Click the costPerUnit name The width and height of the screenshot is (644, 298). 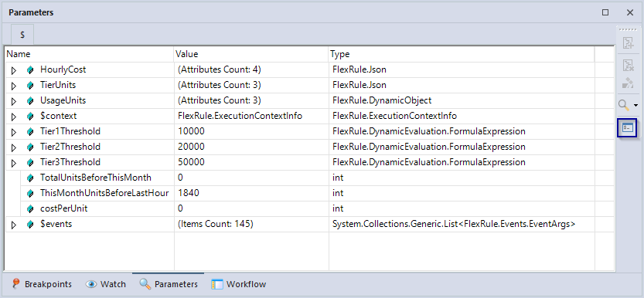tap(63, 208)
